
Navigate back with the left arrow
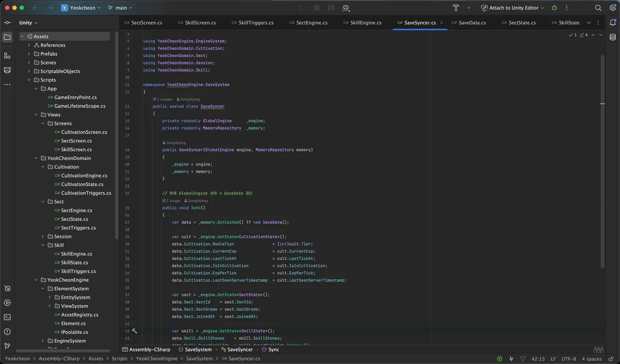point(36,8)
